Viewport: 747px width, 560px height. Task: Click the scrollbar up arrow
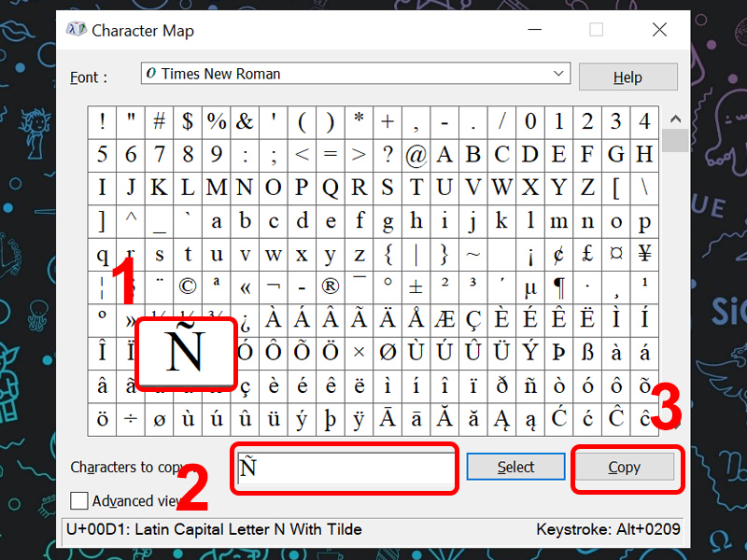[675, 119]
